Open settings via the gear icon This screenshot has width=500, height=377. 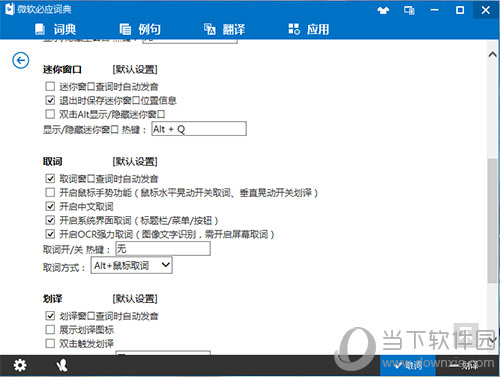(x=20, y=365)
